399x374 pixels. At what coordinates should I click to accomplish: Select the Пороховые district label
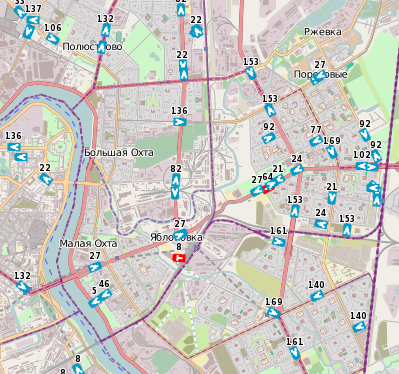pyautogui.click(x=321, y=74)
